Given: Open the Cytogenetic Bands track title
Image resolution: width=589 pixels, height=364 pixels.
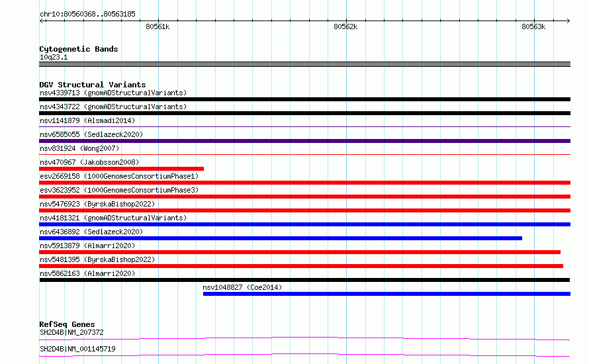Looking at the screenshot, I should coord(79,49).
